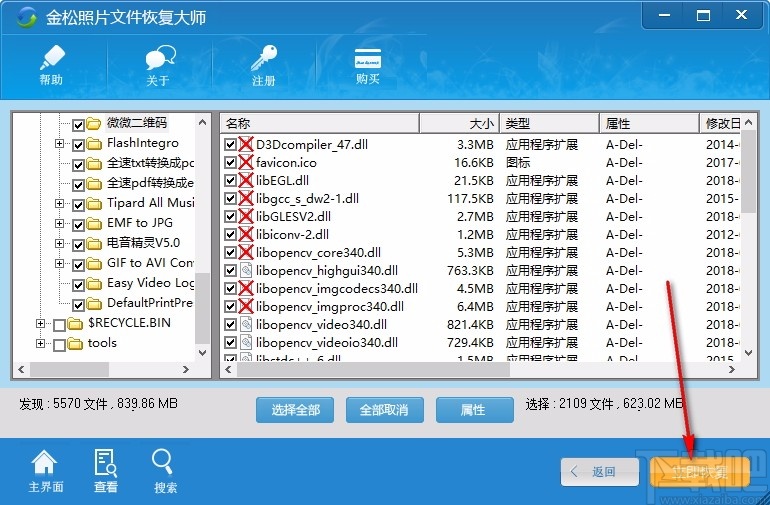Image resolution: width=770 pixels, height=505 pixels.
Task: Click deleted-file icon of libGLESV2.dll
Action: [x=246, y=216]
